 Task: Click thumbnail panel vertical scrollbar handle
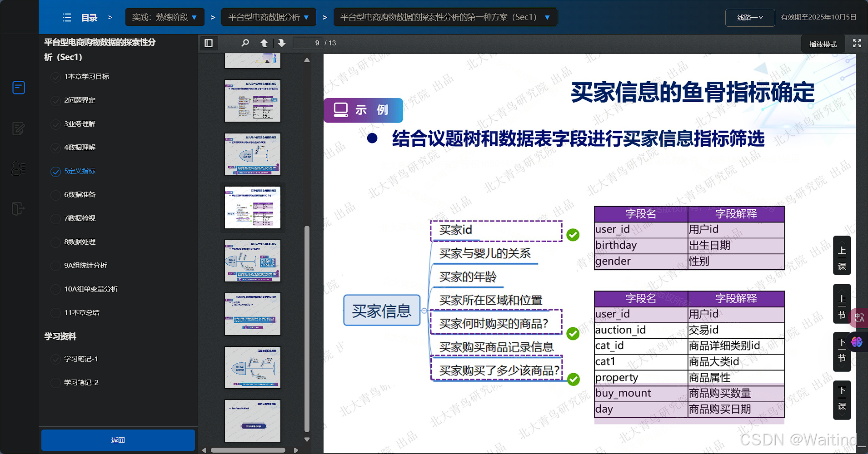[x=307, y=328]
